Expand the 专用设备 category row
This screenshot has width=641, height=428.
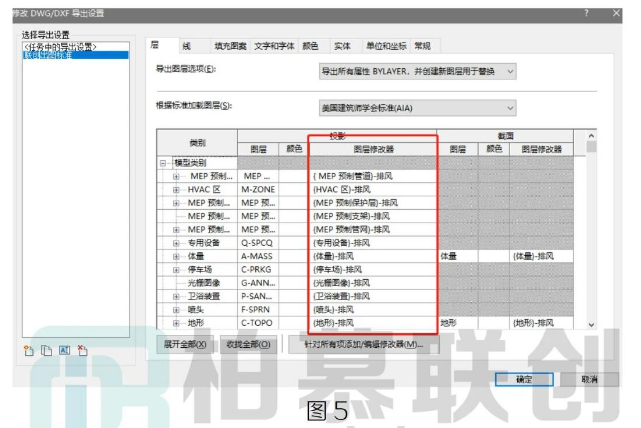pyautogui.click(x=176, y=243)
